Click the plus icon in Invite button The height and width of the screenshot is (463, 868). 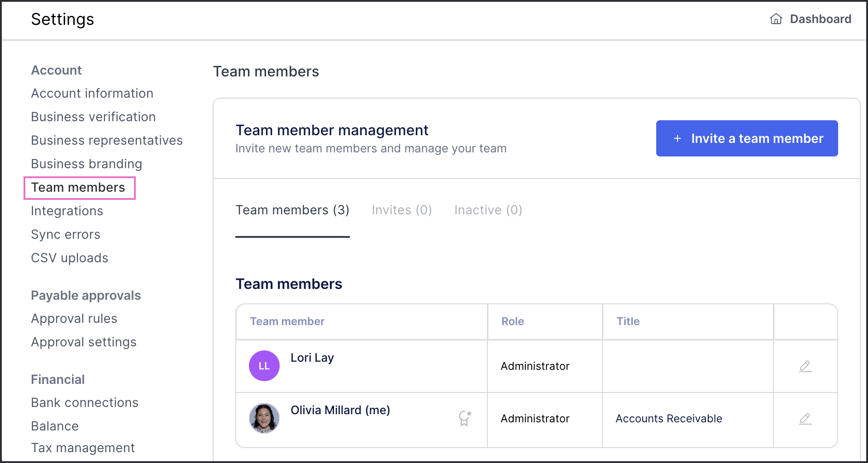click(x=677, y=138)
